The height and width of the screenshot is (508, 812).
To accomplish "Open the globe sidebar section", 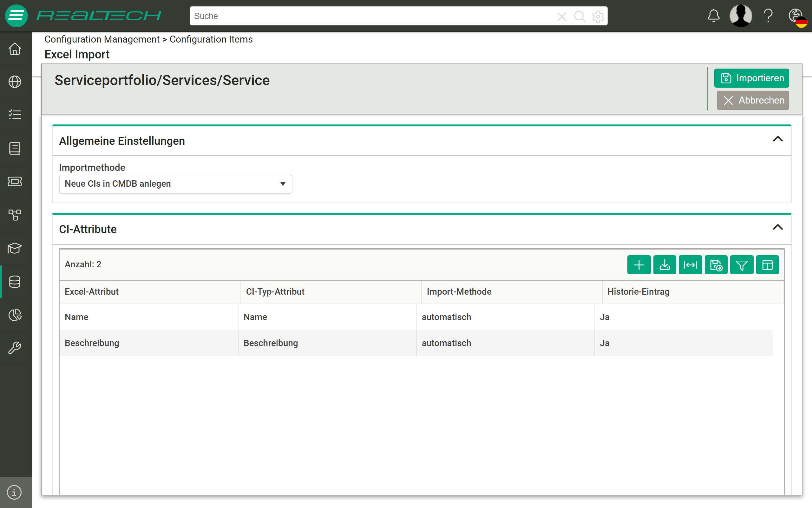I will coord(15,82).
